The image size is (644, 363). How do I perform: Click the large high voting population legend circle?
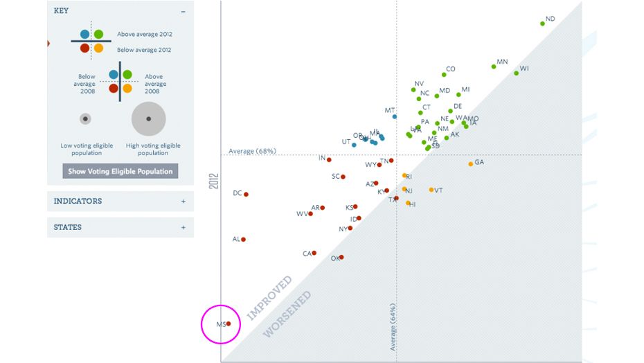[x=149, y=119]
